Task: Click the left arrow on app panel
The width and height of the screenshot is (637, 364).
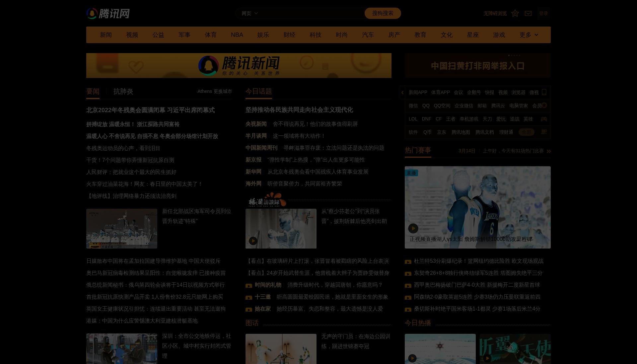Action: tap(402, 93)
